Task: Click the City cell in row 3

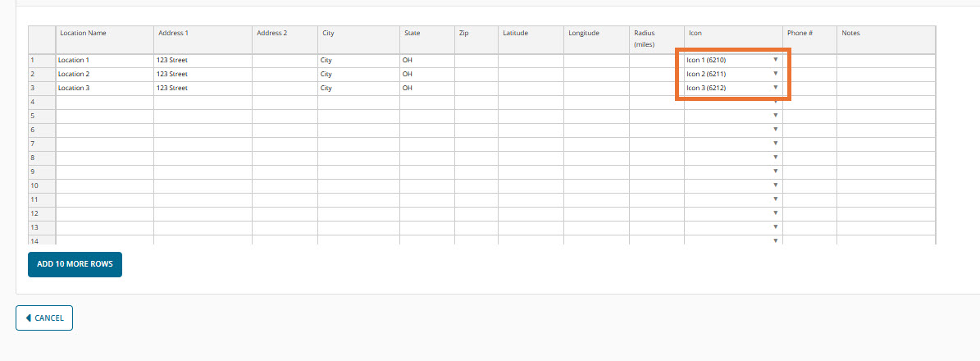Action: [x=358, y=89]
